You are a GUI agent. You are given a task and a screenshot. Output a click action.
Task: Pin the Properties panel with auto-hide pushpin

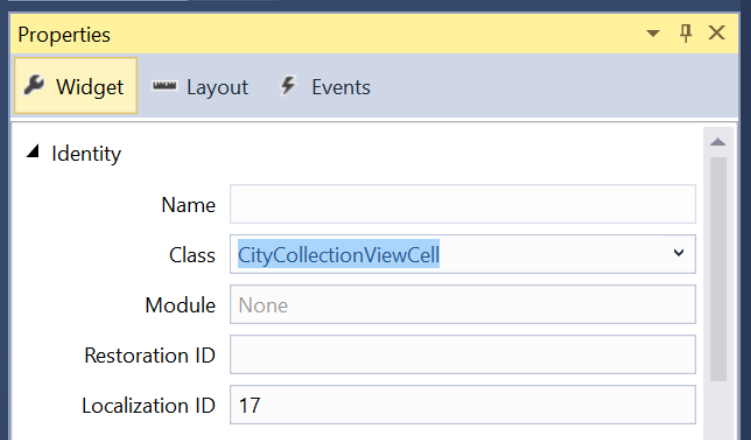coord(686,33)
